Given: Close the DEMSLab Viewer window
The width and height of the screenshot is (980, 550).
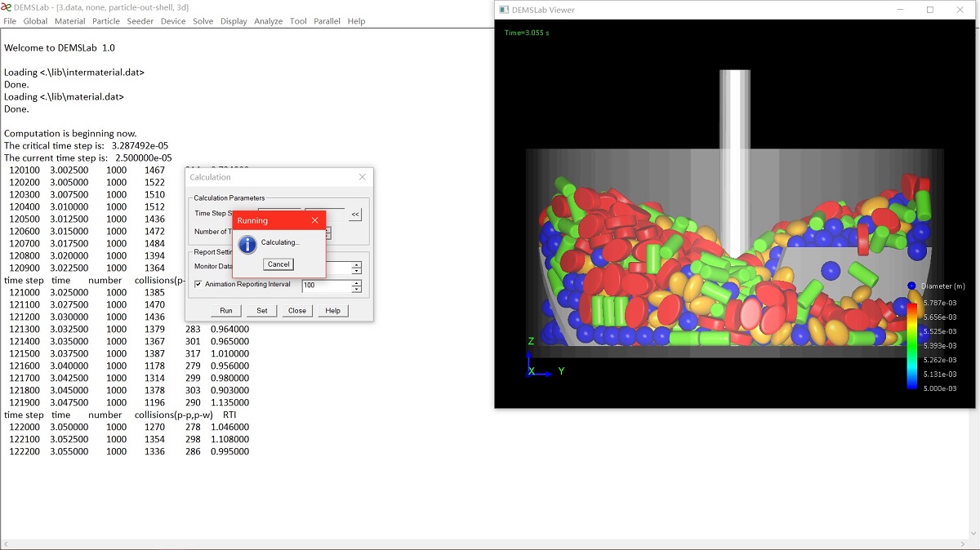Looking at the screenshot, I should (960, 10).
